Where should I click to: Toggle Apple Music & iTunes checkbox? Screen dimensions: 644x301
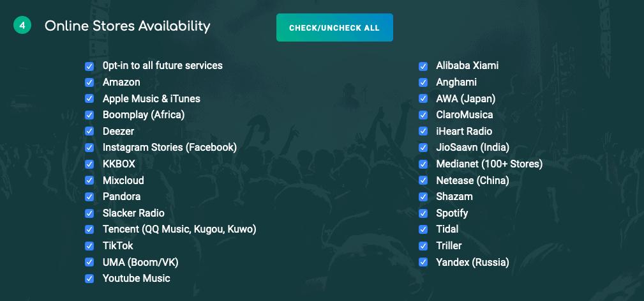coord(89,98)
